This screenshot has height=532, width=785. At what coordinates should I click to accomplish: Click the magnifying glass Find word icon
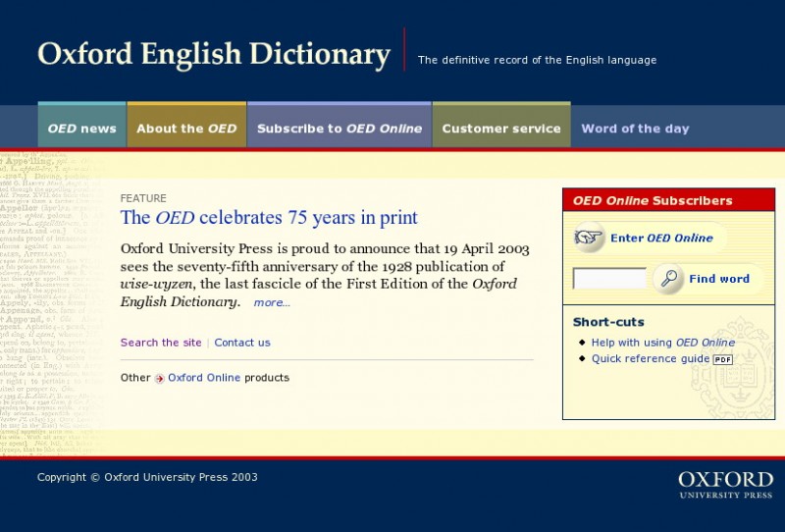point(668,279)
